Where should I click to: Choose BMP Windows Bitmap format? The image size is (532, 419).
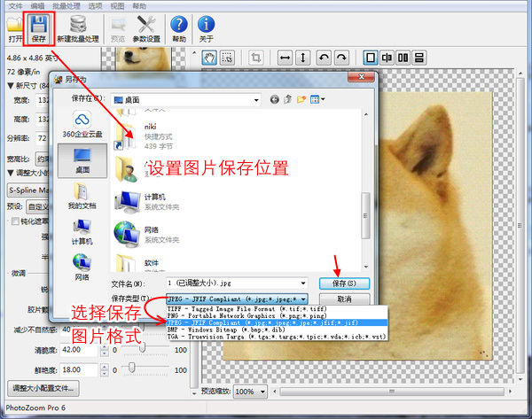(277, 330)
